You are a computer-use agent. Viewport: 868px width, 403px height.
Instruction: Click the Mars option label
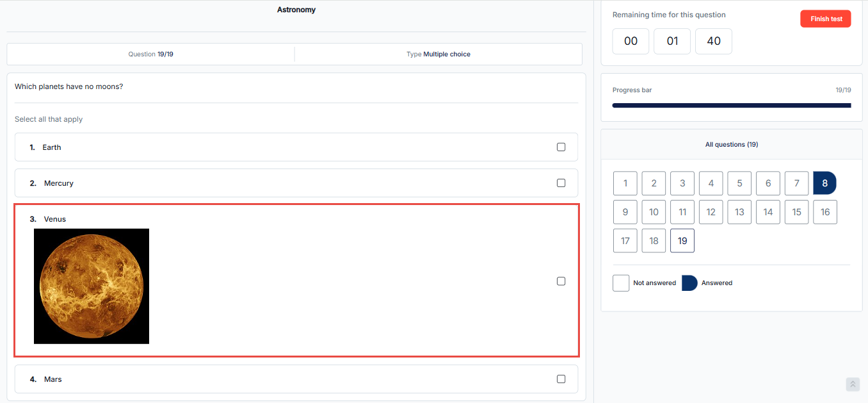(53, 379)
